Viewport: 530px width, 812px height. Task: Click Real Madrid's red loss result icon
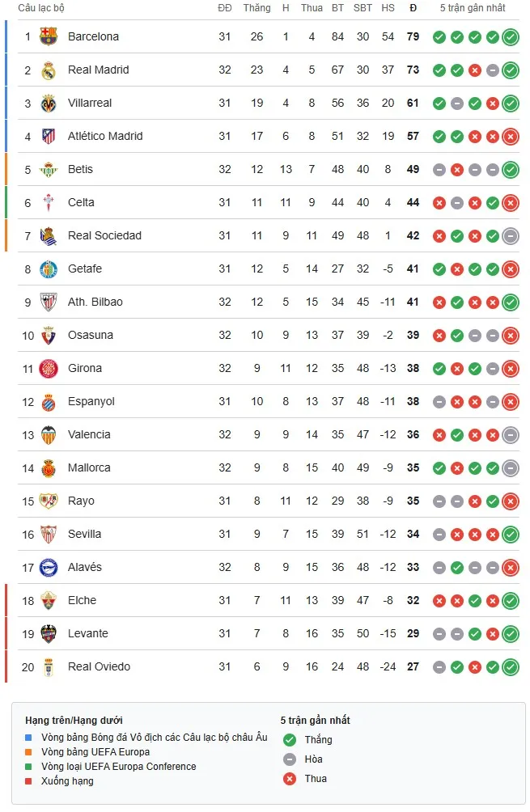point(474,70)
